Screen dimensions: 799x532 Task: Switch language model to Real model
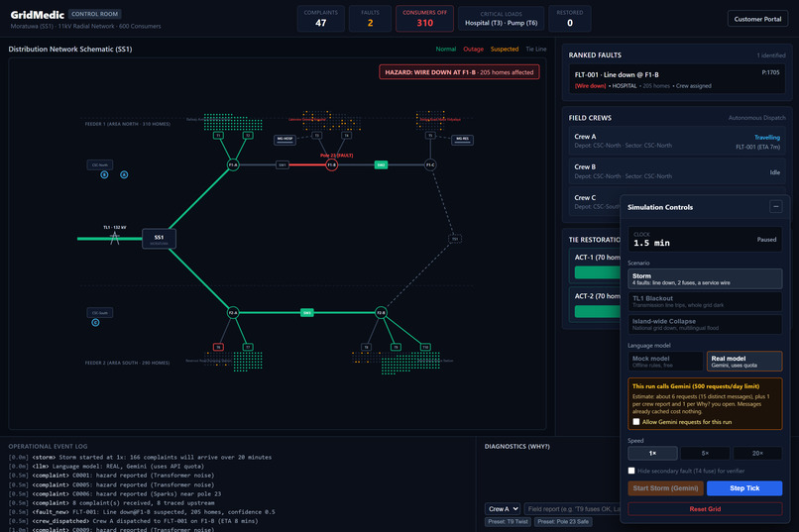(744, 362)
